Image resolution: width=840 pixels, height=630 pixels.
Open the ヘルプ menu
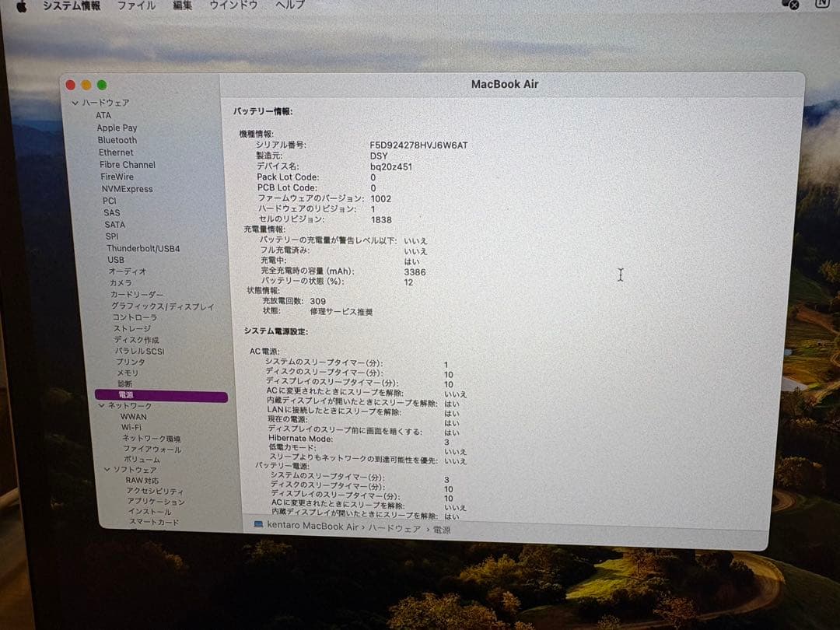(290, 5)
